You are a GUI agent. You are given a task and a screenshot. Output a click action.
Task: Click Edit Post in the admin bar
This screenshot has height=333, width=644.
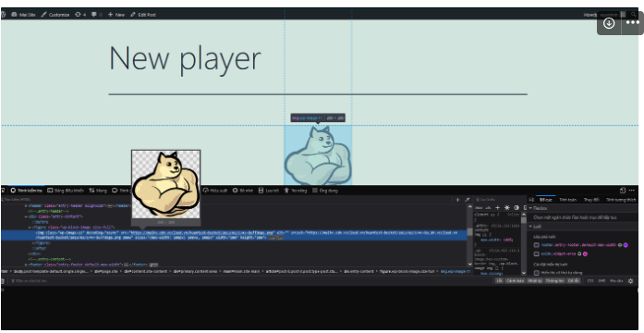(x=143, y=15)
